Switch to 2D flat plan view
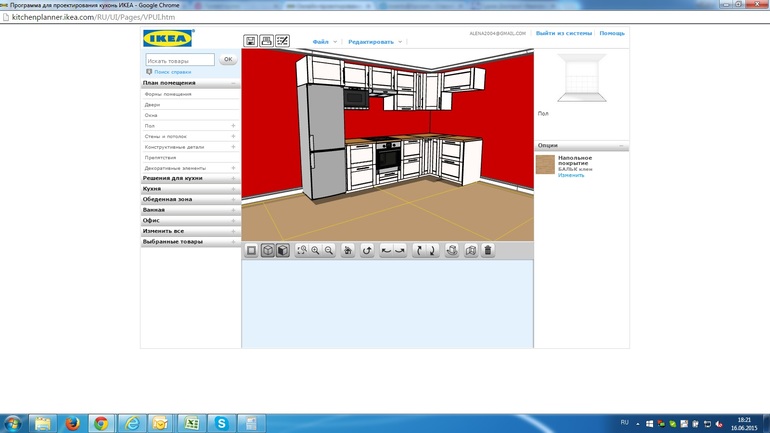This screenshot has height=433, width=770. click(252, 250)
